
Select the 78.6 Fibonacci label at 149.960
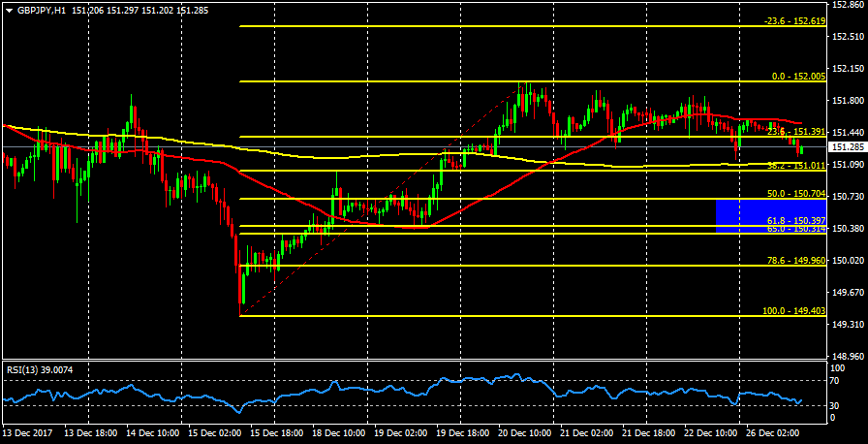pyautogui.click(x=795, y=260)
